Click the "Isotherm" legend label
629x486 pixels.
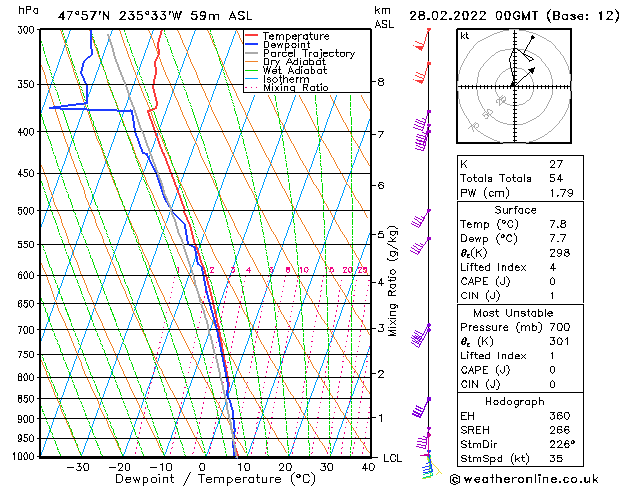click(x=286, y=79)
